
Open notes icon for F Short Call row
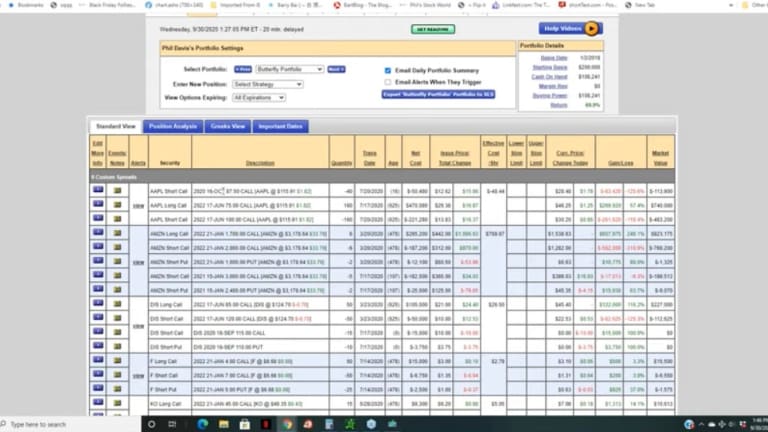(x=118, y=375)
